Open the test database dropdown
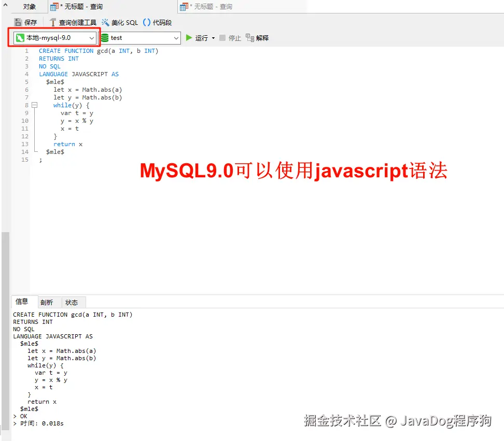Viewport: 504px width, 441px height. (140, 38)
